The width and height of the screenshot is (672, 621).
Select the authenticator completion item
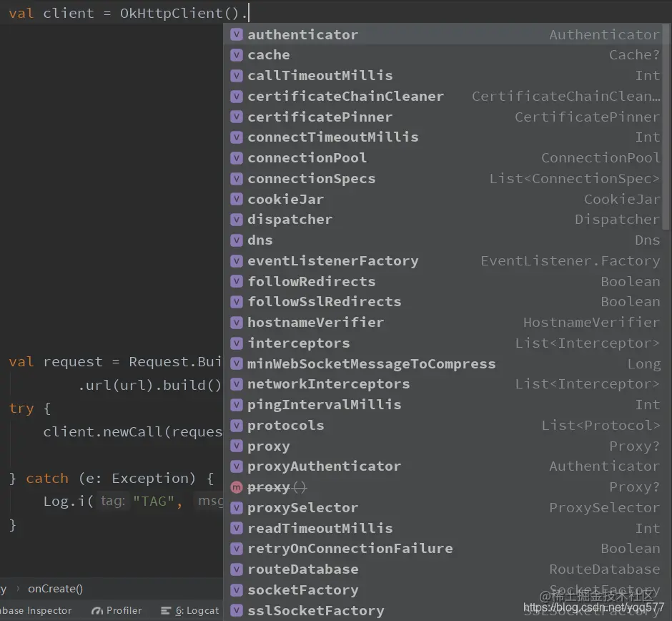coord(443,35)
